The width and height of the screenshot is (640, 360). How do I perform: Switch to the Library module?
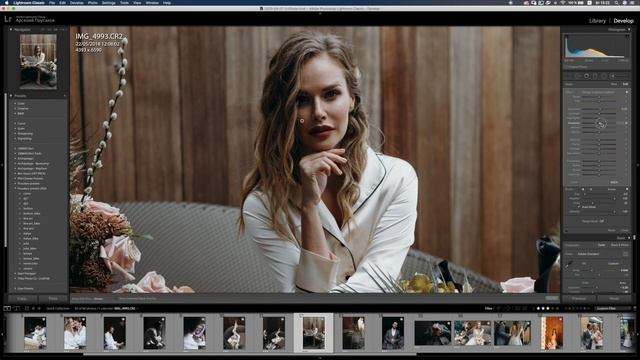pos(597,20)
